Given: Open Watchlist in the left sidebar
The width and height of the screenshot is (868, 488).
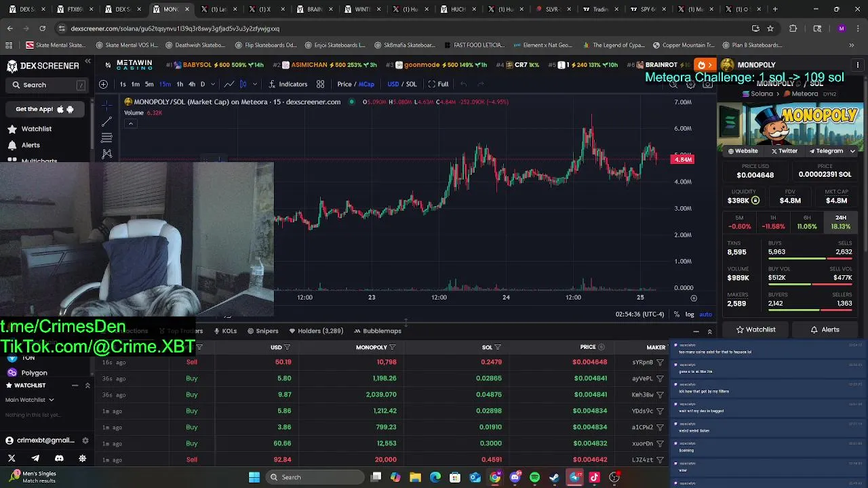Looking at the screenshot, I should [30, 129].
